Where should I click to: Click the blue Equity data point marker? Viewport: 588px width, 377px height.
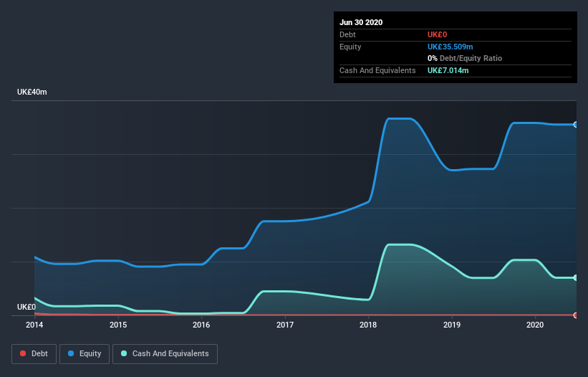click(x=576, y=125)
